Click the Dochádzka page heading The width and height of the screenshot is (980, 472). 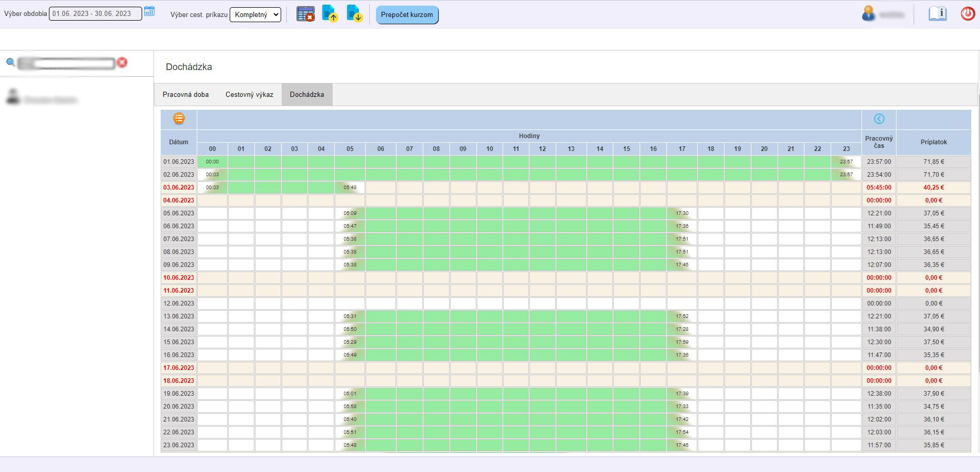coord(189,67)
